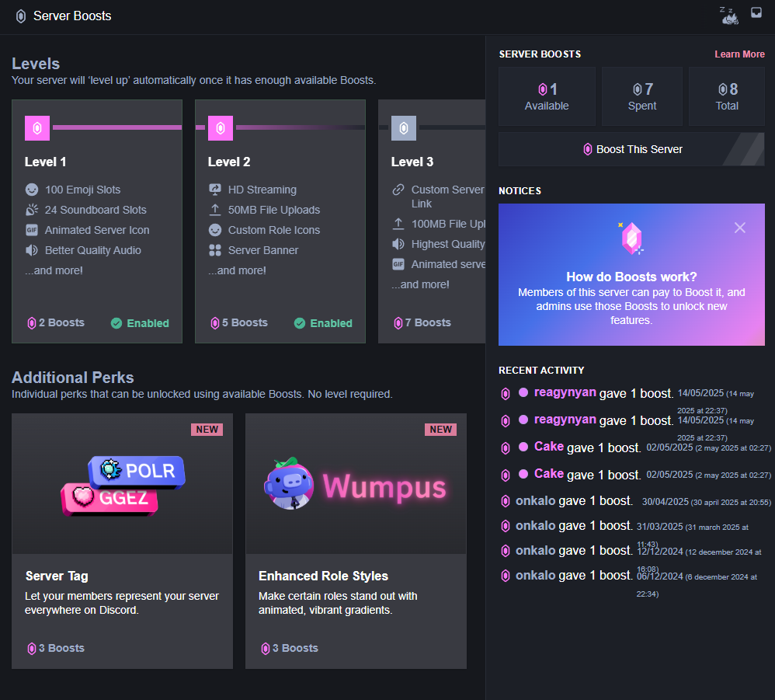
Task: Click the GIF icon beside Animated Server Icon
Action: [32, 230]
